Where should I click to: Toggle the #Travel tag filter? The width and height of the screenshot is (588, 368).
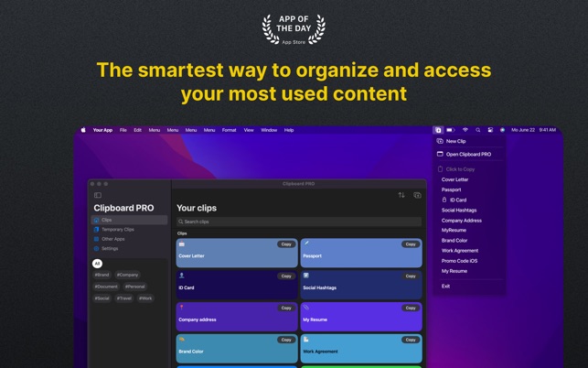click(x=124, y=298)
